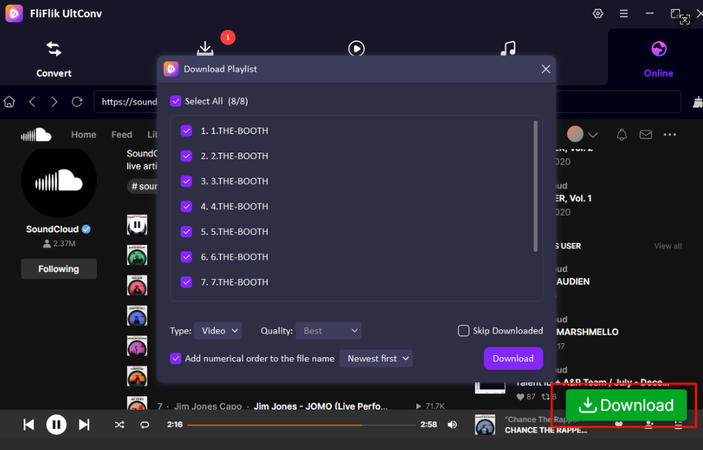Click the SoundCloud logo icon
703x450 pixels.
36,134
